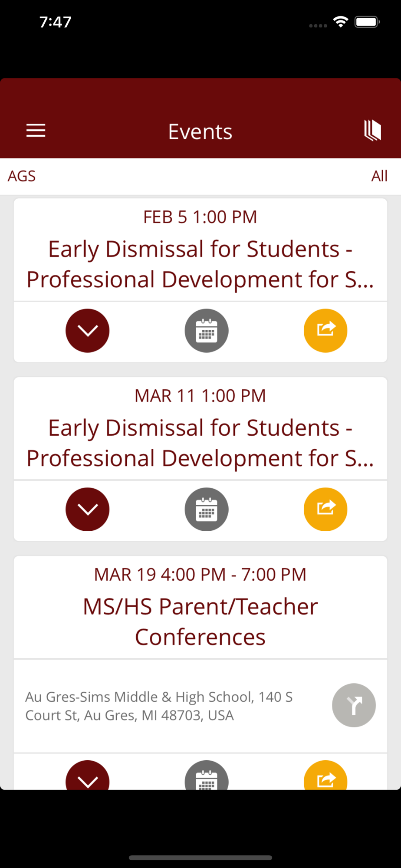The height and width of the screenshot is (868, 401).
Task: Select the AGS organization filter
Action: (x=22, y=176)
